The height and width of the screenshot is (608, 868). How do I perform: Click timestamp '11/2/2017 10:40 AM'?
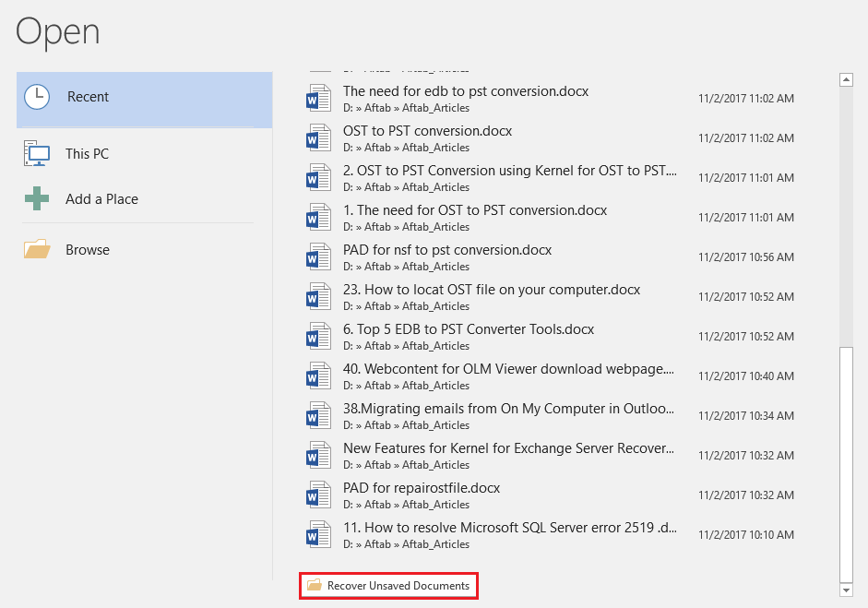click(x=746, y=376)
